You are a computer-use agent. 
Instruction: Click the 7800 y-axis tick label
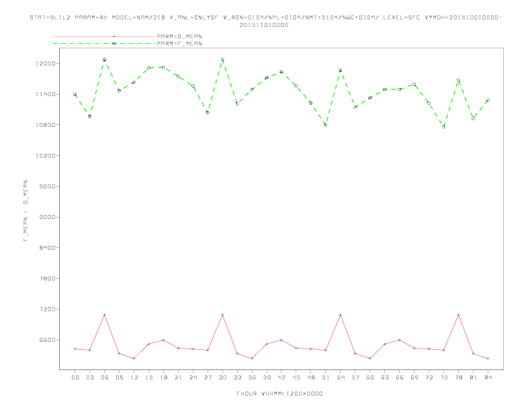47,279
